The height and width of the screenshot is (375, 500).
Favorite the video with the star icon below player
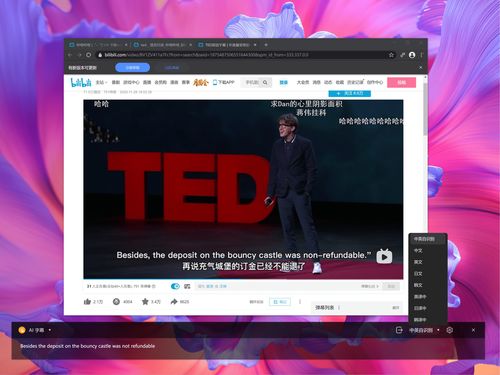[x=145, y=302]
